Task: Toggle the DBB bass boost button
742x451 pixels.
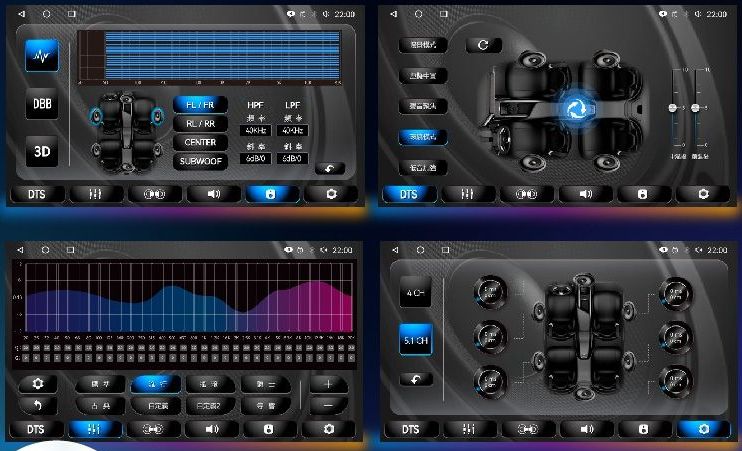Action: click(43, 105)
